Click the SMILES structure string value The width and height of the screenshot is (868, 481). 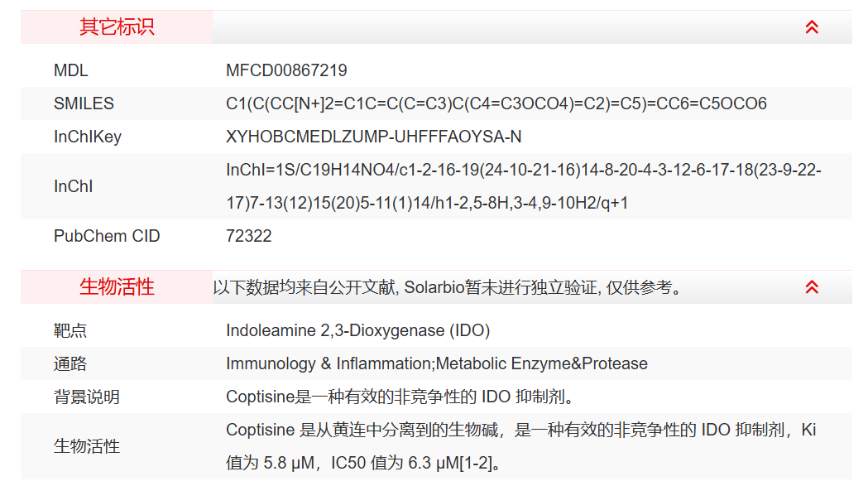pyautogui.click(x=496, y=103)
